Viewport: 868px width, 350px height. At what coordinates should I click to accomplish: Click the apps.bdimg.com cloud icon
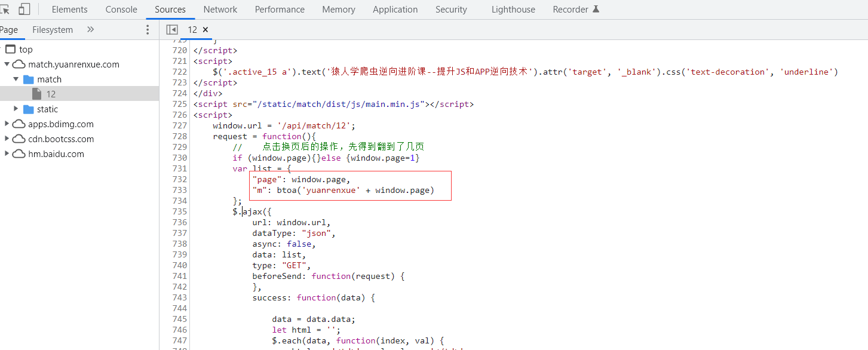click(19, 124)
